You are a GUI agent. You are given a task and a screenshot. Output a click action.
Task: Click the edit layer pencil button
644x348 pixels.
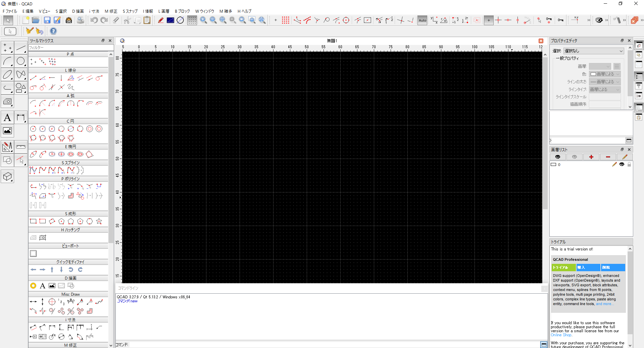[x=625, y=157]
